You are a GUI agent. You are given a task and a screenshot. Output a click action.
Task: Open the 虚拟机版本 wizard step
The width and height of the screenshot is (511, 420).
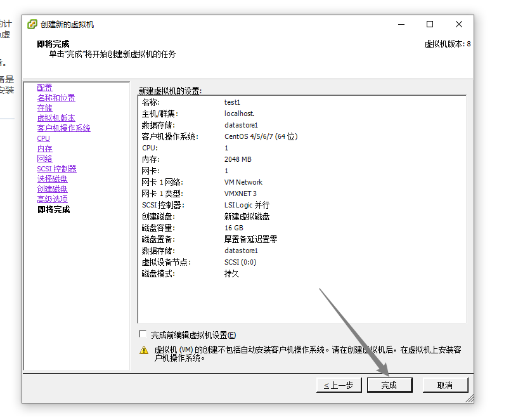tap(56, 117)
